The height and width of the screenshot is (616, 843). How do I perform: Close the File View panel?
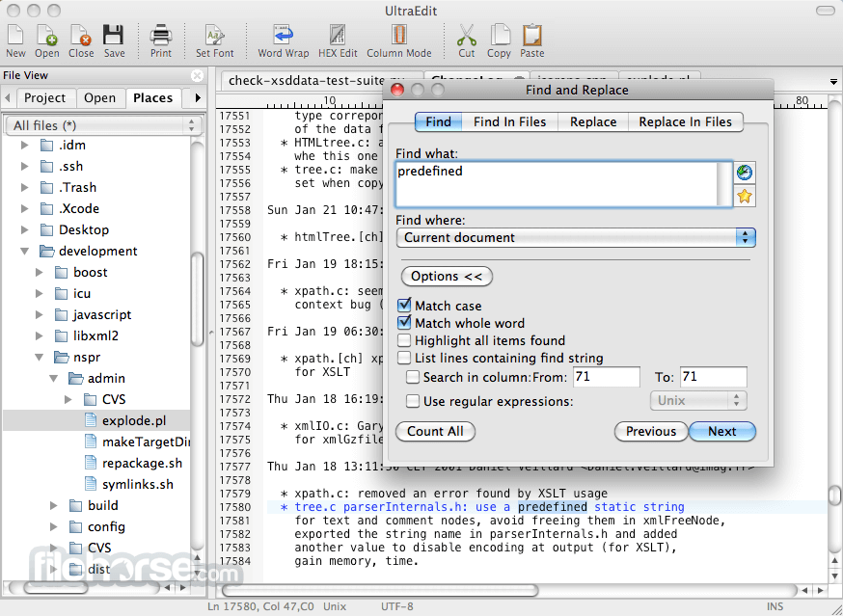(198, 76)
